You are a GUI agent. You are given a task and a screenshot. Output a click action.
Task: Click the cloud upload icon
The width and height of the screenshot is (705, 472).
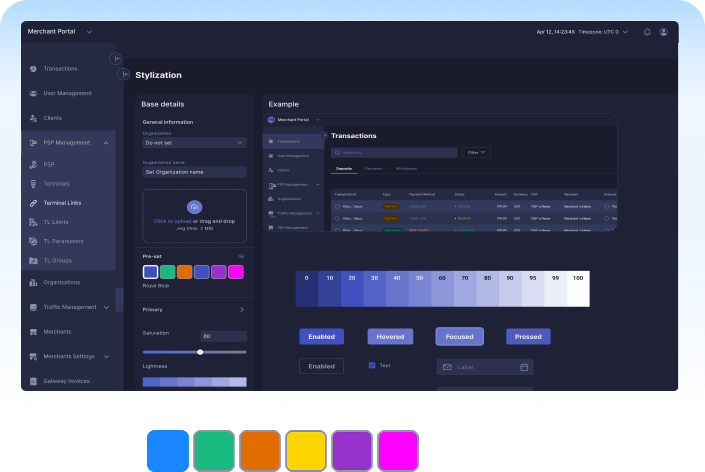coord(194,207)
